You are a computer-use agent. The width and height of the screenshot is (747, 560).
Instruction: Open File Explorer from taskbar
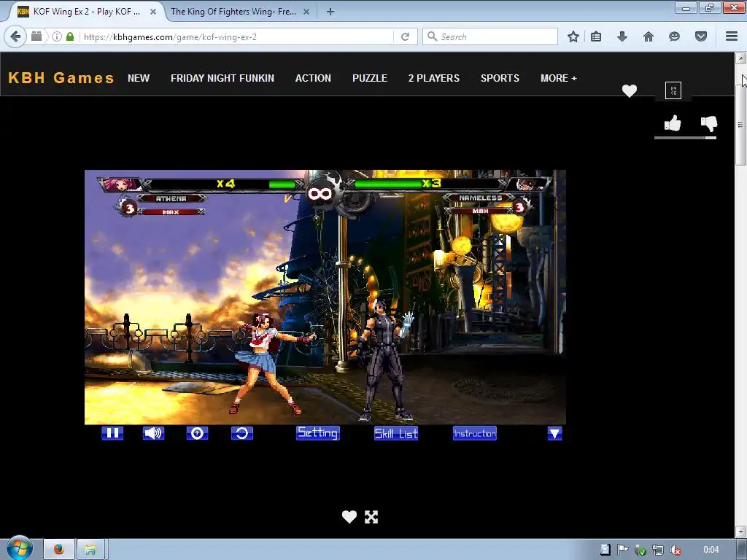point(90,550)
